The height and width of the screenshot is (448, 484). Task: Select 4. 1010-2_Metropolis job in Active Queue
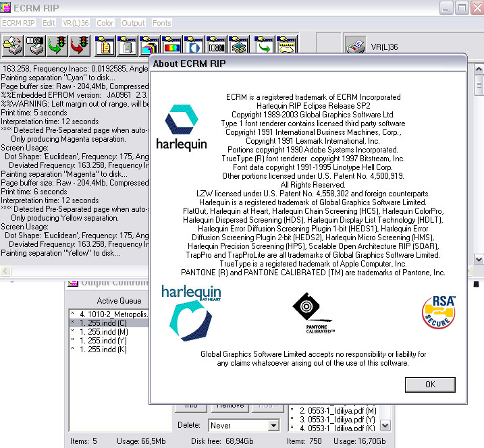[x=109, y=314]
